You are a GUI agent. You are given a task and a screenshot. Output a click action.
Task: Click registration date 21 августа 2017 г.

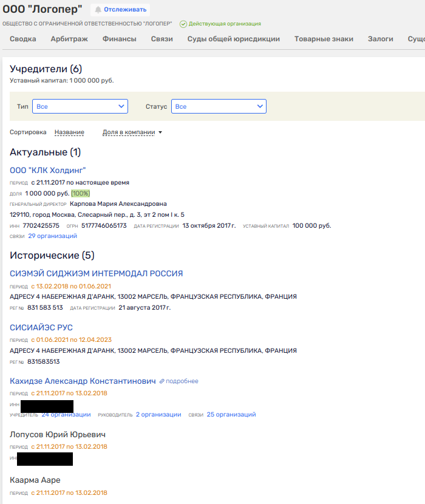point(144,308)
